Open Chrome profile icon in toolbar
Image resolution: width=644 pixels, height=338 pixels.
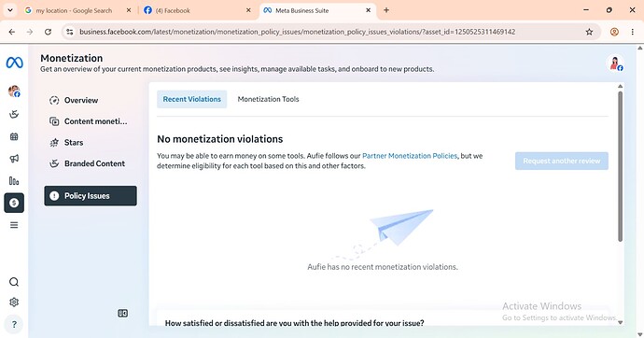(x=614, y=32)
